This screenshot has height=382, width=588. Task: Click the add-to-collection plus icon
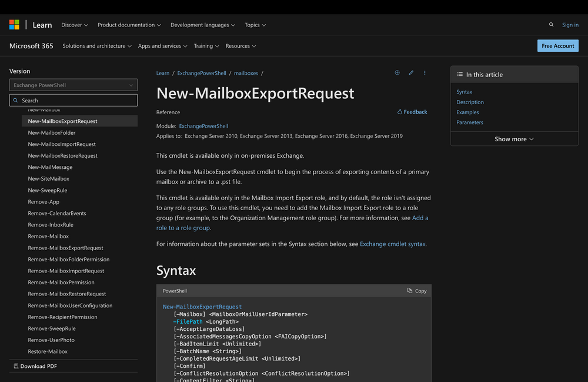pos(397,72)
